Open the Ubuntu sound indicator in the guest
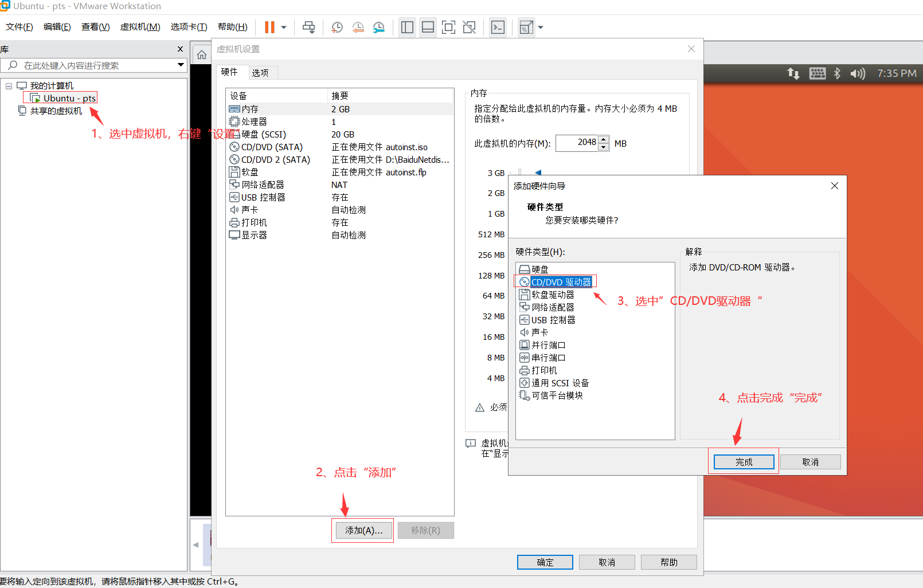The width and height of the screenshot is (923, 588). [858, 73]
